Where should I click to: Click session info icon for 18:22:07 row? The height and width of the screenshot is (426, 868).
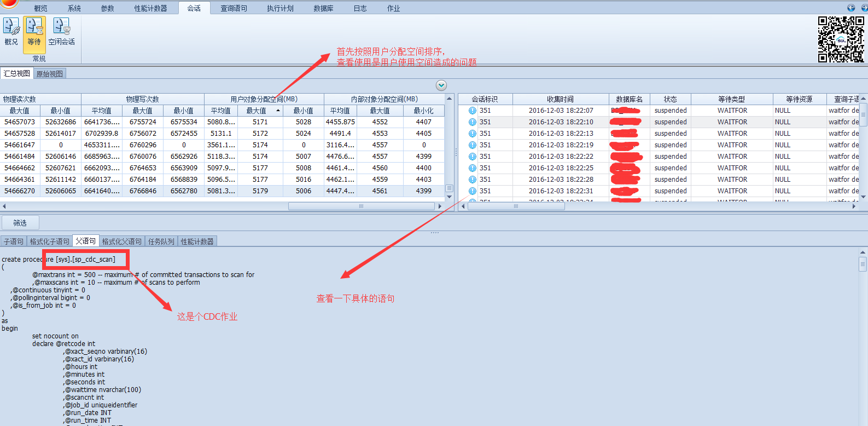[473, 111]
